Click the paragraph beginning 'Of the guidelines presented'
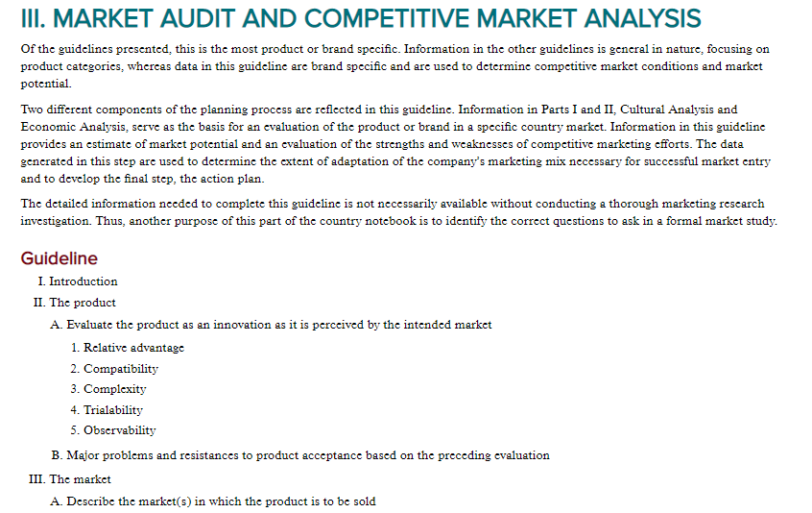The width and height of the screenshot is (812, 513). click(395, 66)
